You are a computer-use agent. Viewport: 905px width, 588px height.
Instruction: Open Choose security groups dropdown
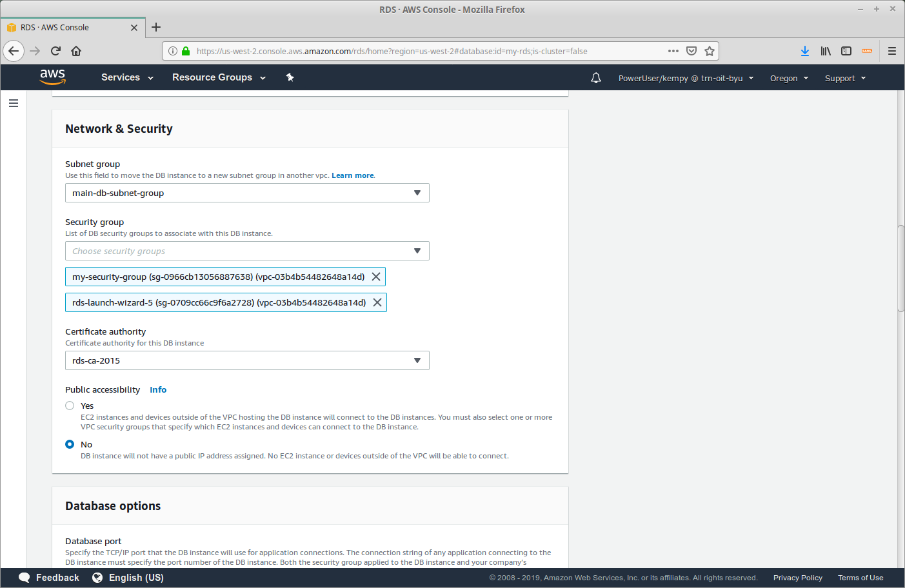point(247,251)
